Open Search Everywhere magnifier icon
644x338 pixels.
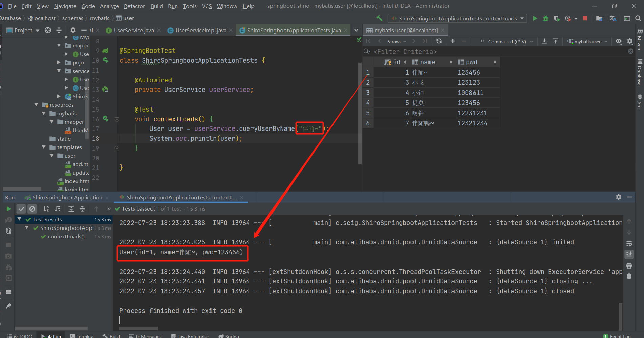coord(638,18)
